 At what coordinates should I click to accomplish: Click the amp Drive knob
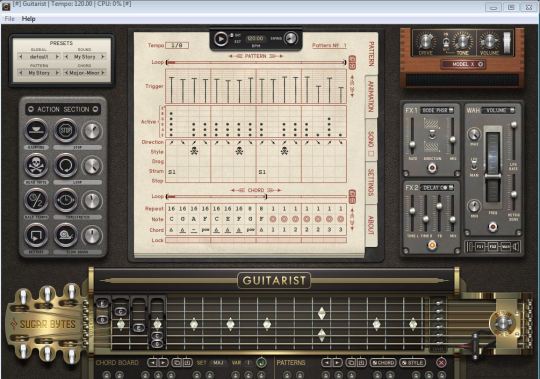pos(426,42)
